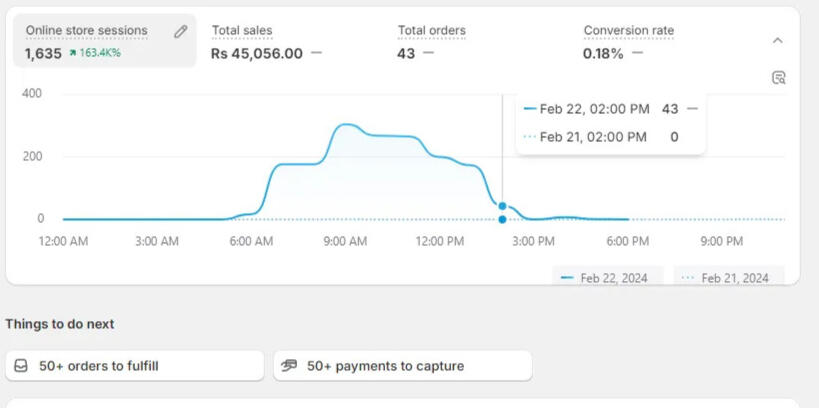Open the view report icon beside chart
This screenshot has width=819, height=408.
778,78
